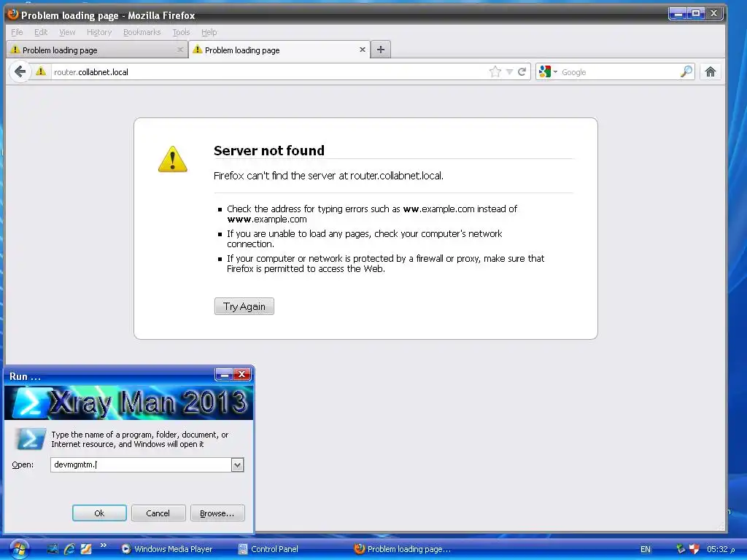Click the EN language indicator
The height and width of the screenshot is (560, 747).
(x=645, y=549)
